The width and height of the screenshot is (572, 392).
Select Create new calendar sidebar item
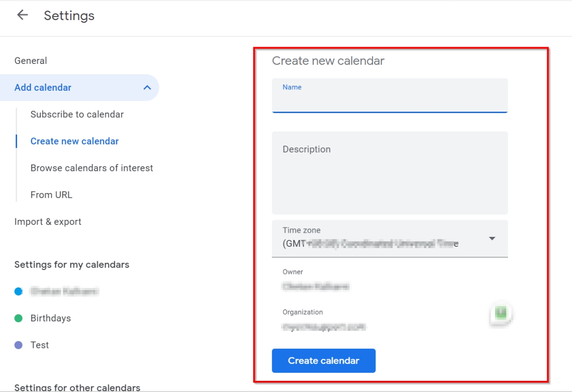(x=75, y=141)
